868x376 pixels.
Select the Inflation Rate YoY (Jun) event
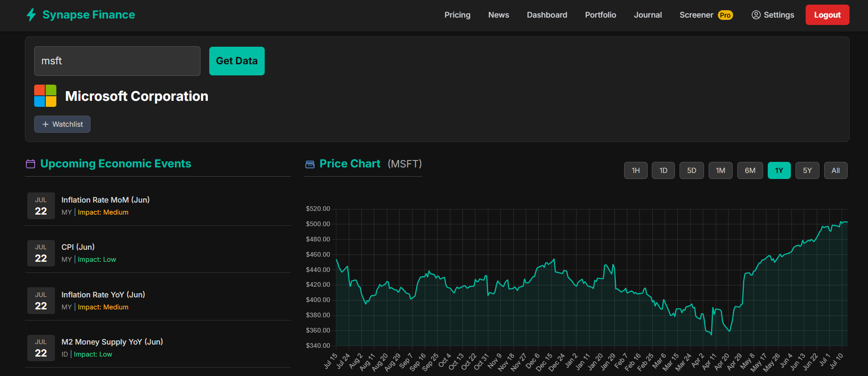158,301
